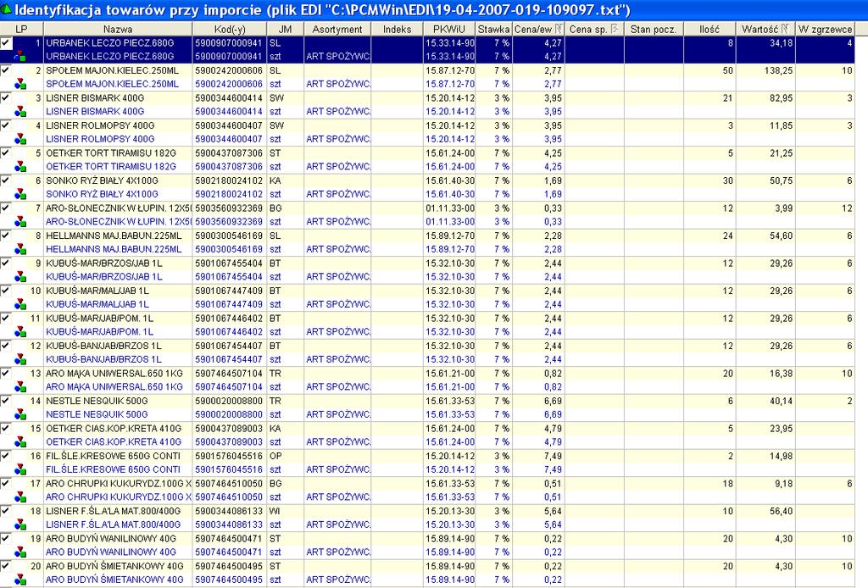868x588 pixels.
Task: Click the item icon for KUBUŚ-MAR/BRZOS/JAB 1L
Action: [20, 276]
